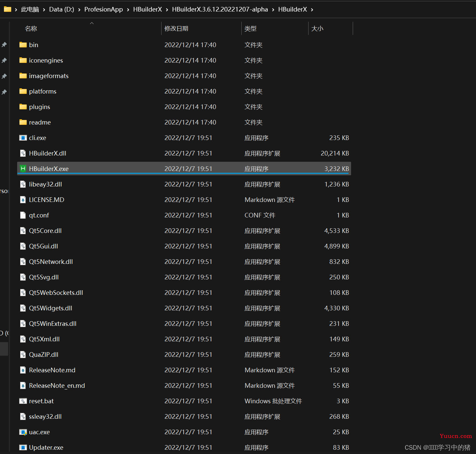Viewport: 476px width, 454px height.
Task: Click the Qt5WebSockets.dll file icon
Action: 23,293
